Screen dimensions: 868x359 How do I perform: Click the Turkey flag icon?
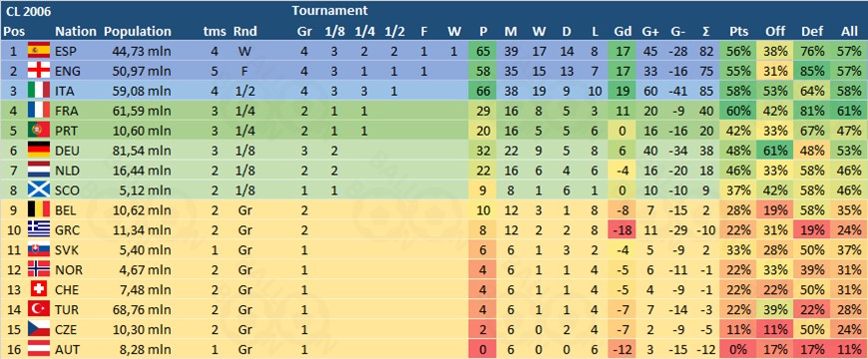point(39,309)
